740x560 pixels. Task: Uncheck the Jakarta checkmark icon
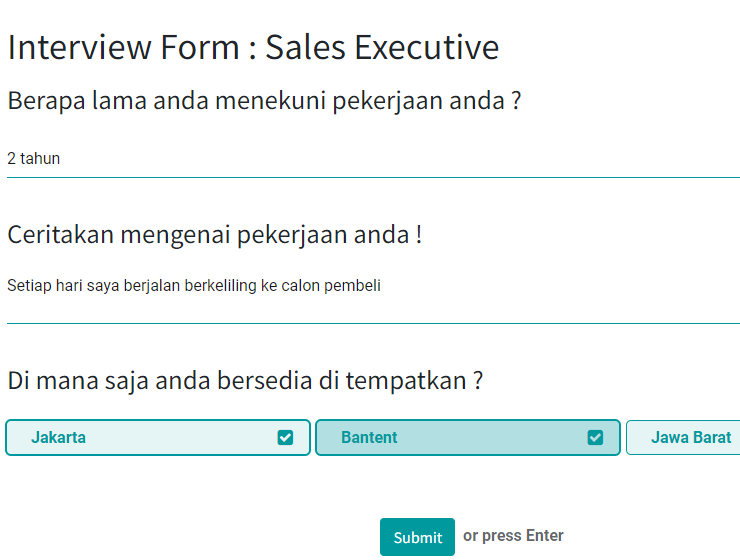[x=285, y=437]
